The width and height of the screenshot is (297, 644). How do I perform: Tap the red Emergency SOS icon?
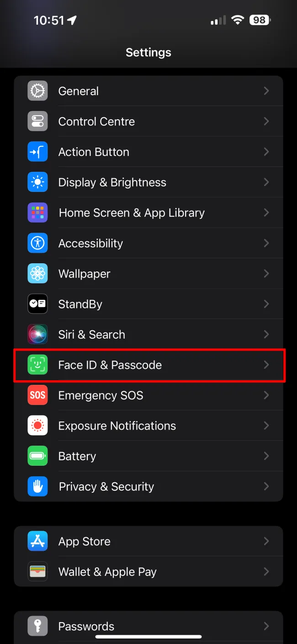(37, 395)
